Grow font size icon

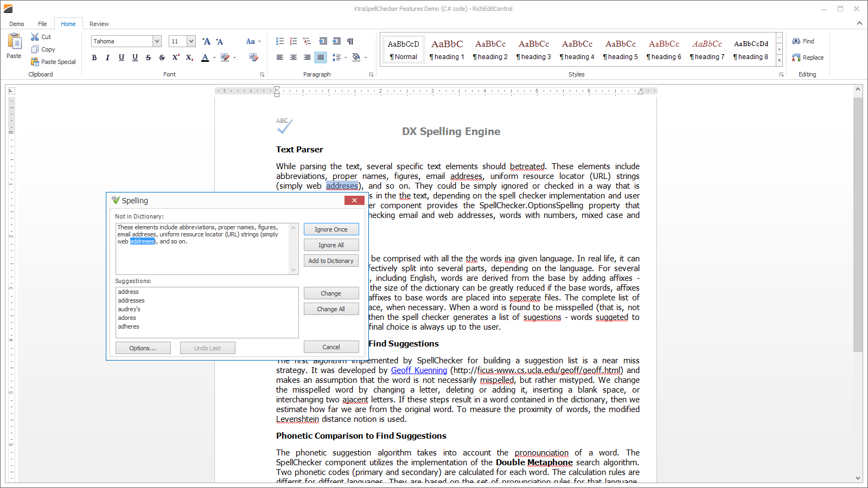(x=206, y=41)
